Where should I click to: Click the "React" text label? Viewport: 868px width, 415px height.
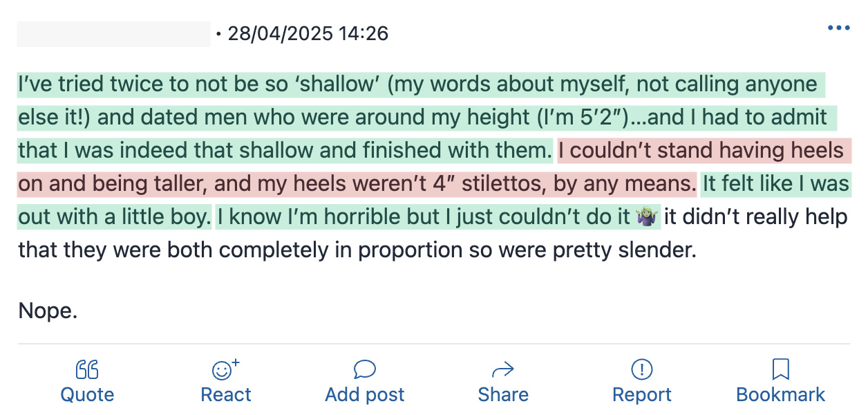[226, 395]
